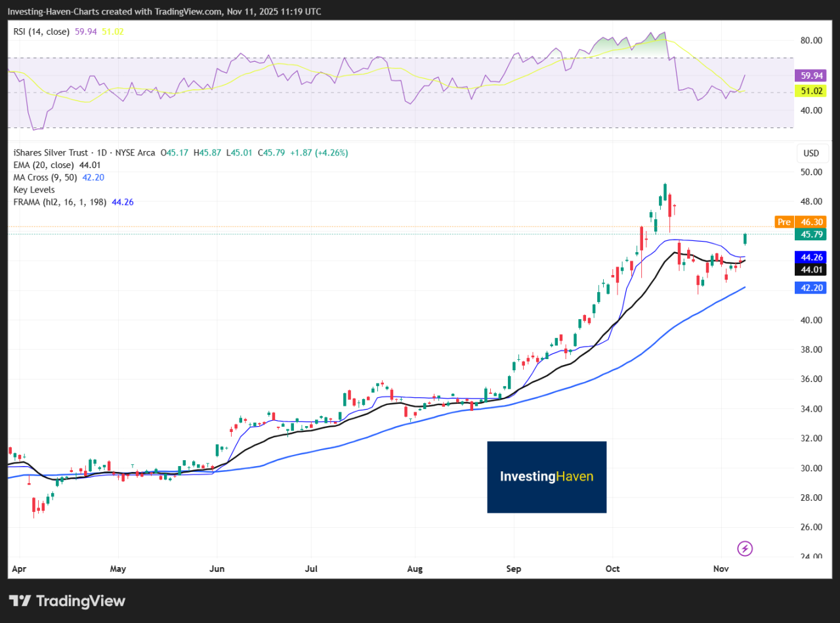Select the RSI (14, close) indicator legend
This screenshot has width=840, height=623.
point(41,32)
